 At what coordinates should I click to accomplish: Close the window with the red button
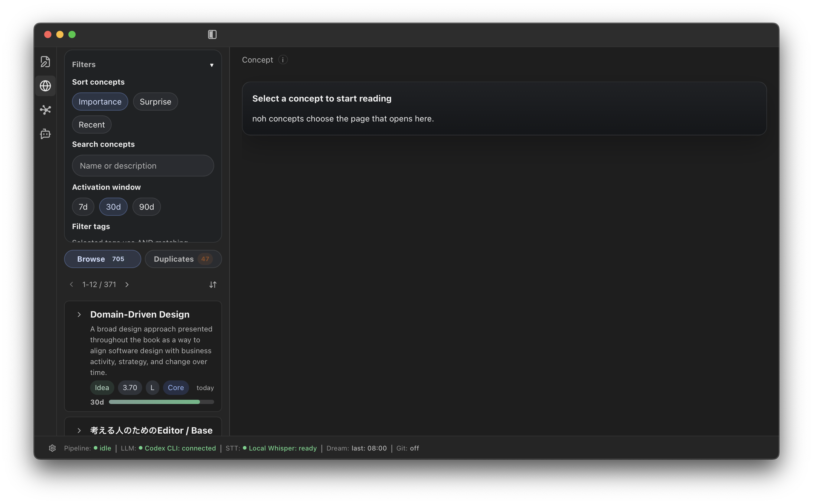point(48,34)
